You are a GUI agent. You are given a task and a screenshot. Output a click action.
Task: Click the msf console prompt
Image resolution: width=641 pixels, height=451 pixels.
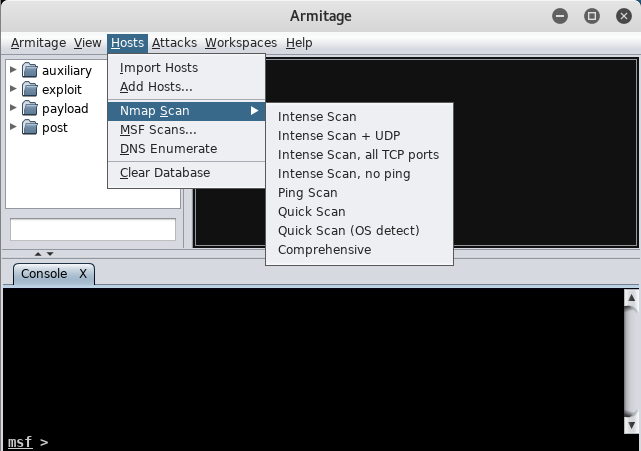click(x=28, y=442)
